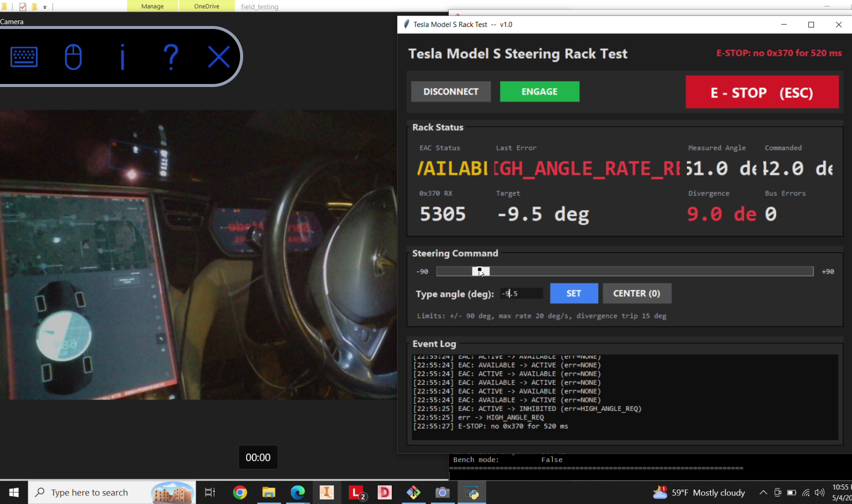
Task: Open Task View on the taskbar
Action: click(x=210, y=492)
